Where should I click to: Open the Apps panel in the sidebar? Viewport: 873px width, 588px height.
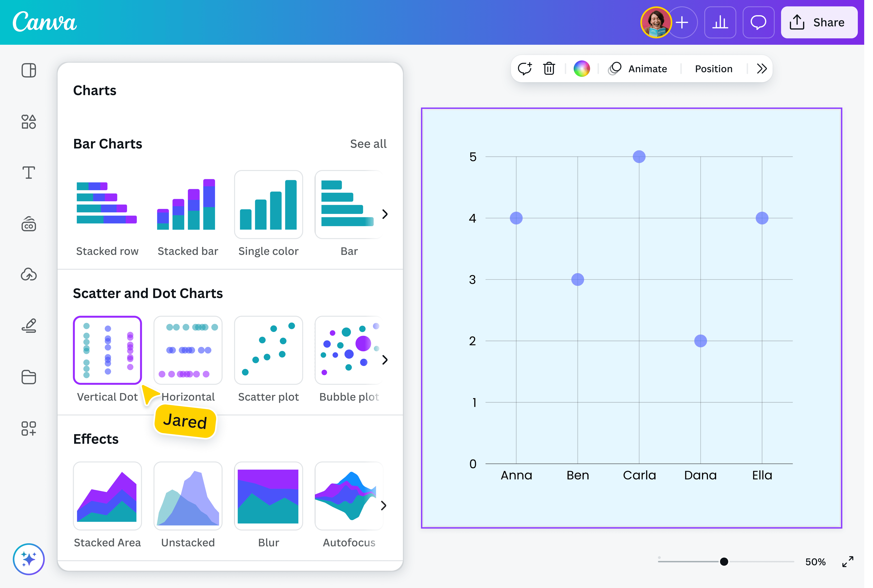pos(29,429)
